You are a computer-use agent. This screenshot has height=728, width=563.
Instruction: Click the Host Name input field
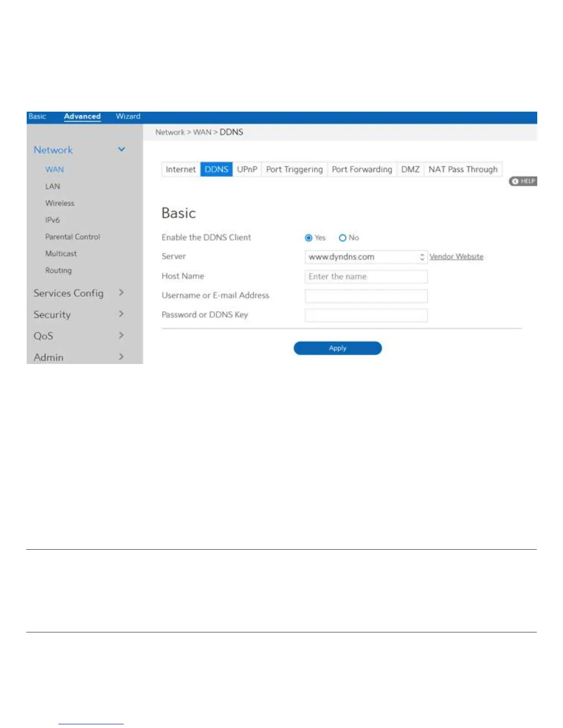point(366,276)
